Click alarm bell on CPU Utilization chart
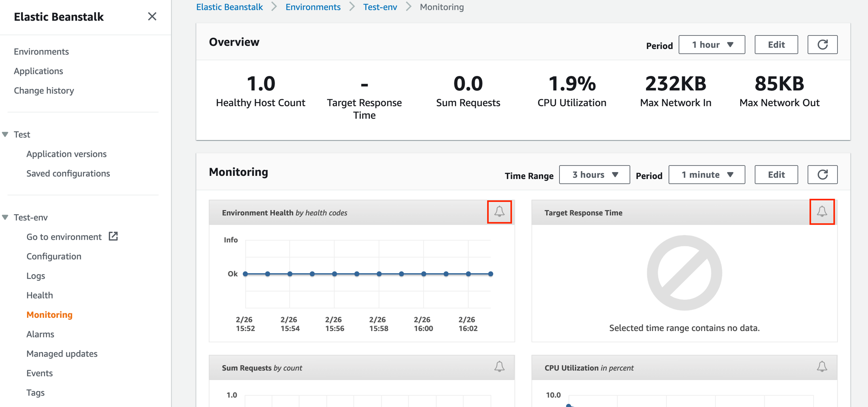Viewport: 868px width, 407px height. click(x=822, y=367)
